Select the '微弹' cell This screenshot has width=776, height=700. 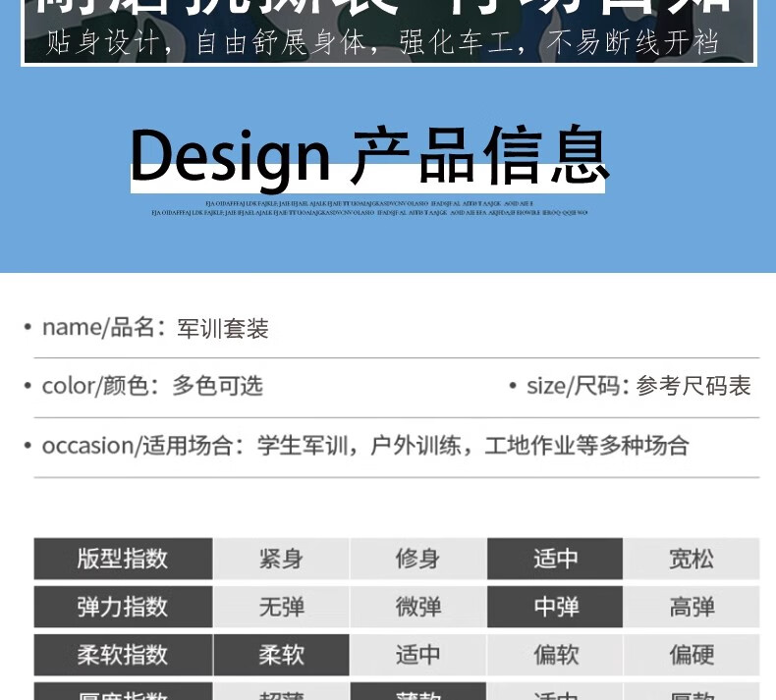tap(418, 607)
